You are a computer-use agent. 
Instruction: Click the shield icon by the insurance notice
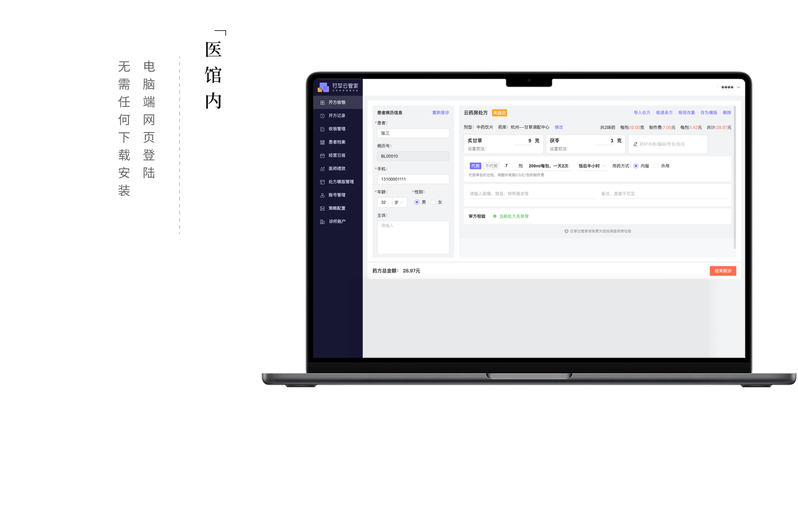(566, 231)
